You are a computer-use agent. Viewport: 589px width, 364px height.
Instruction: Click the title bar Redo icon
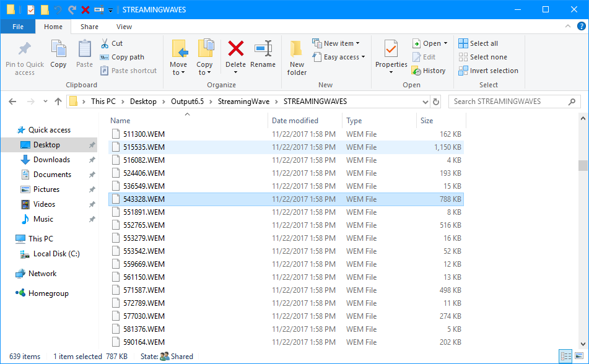(72, 10)
